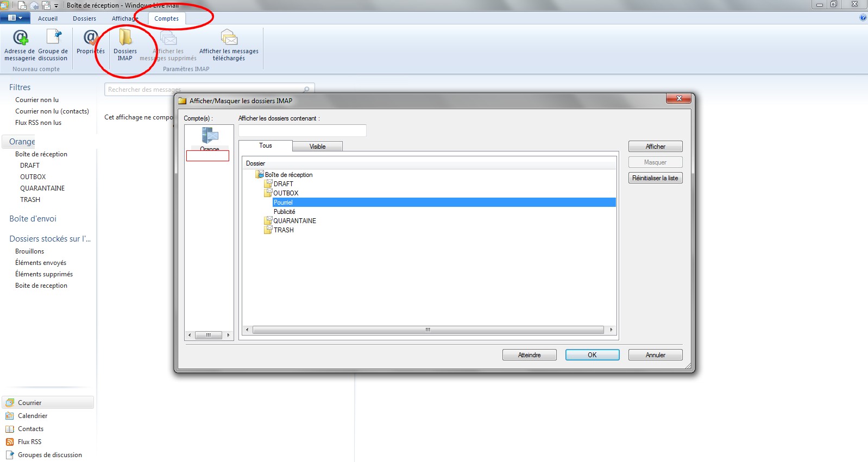The image size is (868, 462).
Task: Click the reply icon in the title bar toolbar
Action: pos(35,5)
